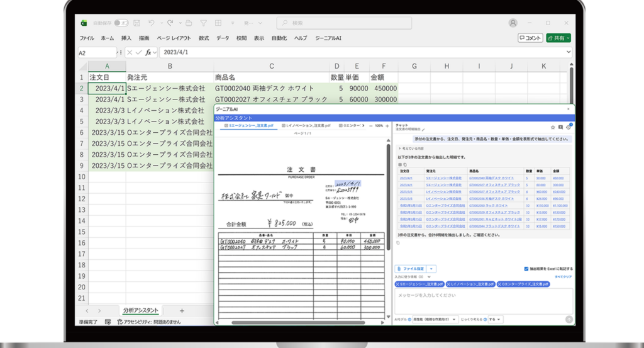Click the Excel search box
The image size is (644, 348).
(344, 23)
